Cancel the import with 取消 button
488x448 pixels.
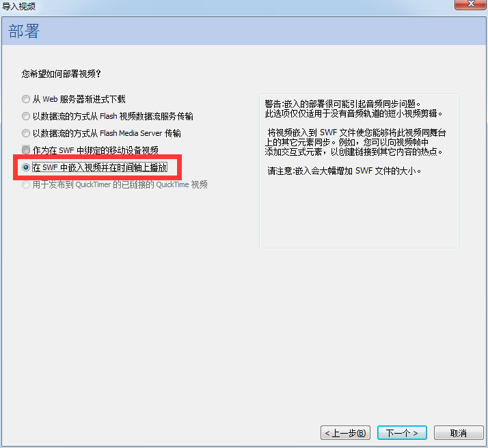pyautogui.click(x=459, y=433)
